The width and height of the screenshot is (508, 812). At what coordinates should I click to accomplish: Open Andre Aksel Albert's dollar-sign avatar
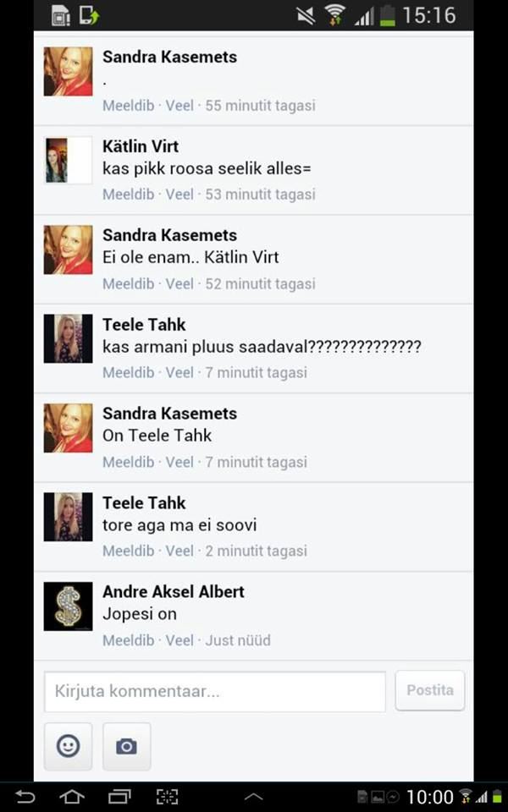point(68,606)
